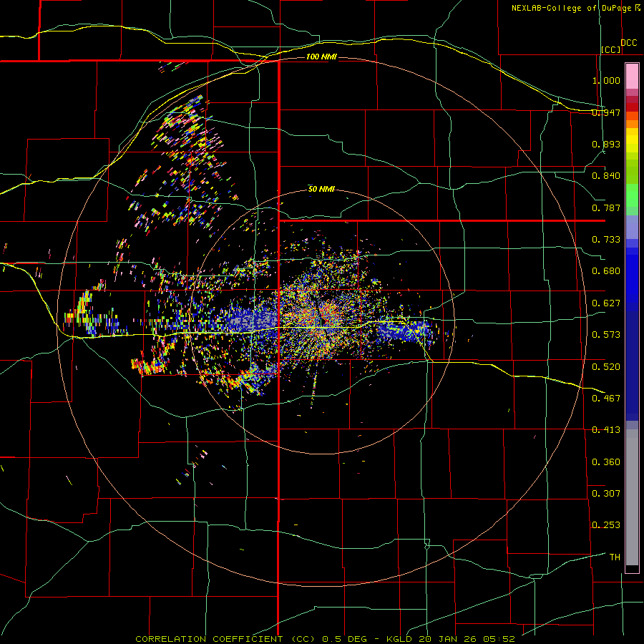Image resolution: width=644 pixels, height=644 pixels.
Task: Click the 0.413 scale value
Action: (606, 430)
